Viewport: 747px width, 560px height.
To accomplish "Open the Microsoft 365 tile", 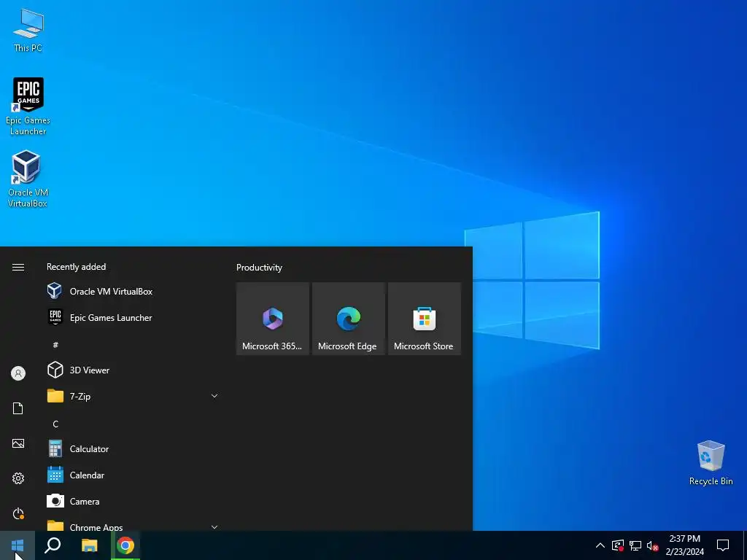I will pyautogui.click(x=273, y=319).
